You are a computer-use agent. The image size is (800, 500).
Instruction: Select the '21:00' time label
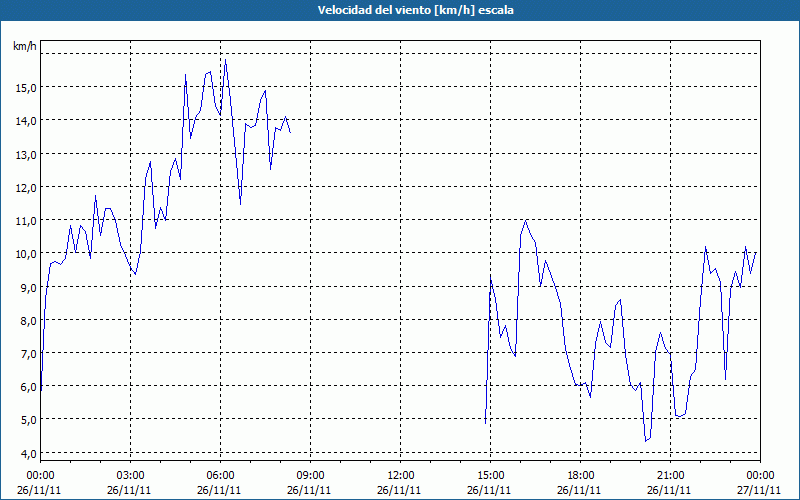tap(670, 476)
